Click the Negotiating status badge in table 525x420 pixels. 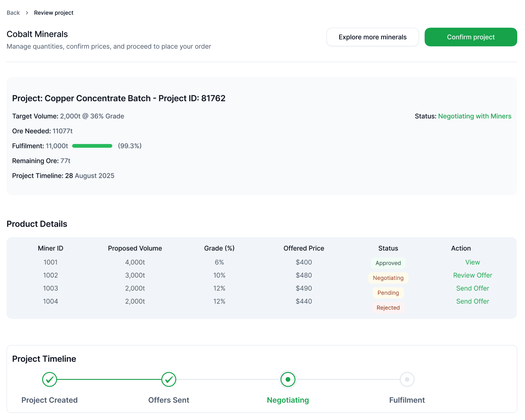tap(388, 278)
